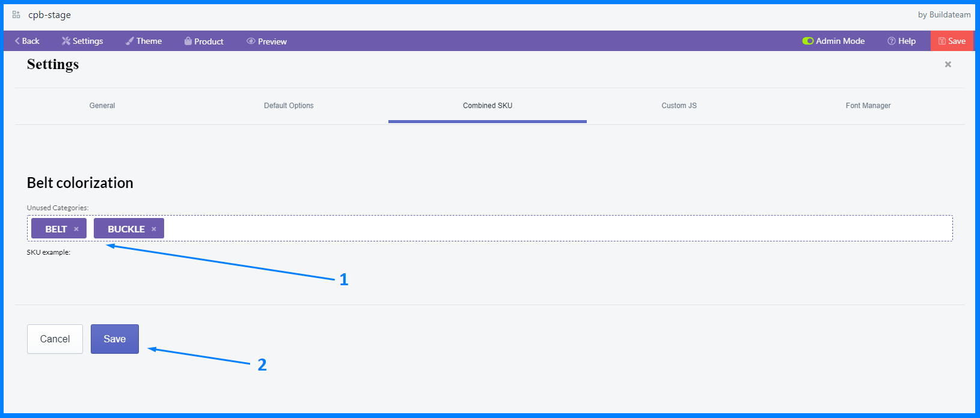Go back using the Back button

27,41
